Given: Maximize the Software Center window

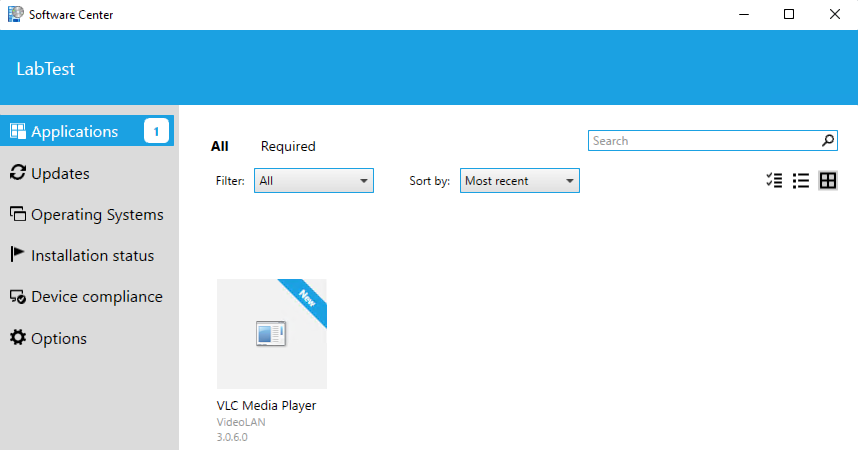Looking at the screenshot, I should click(x=789, y=14).
